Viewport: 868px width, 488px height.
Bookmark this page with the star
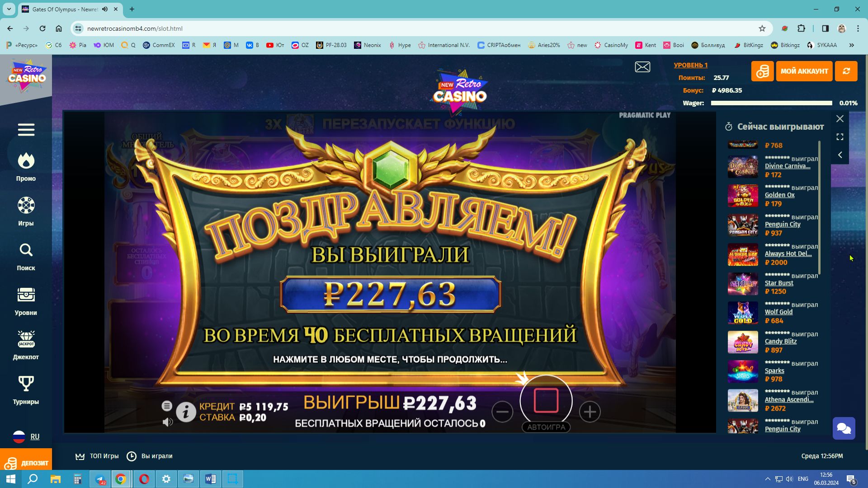(x=762, y=28)
